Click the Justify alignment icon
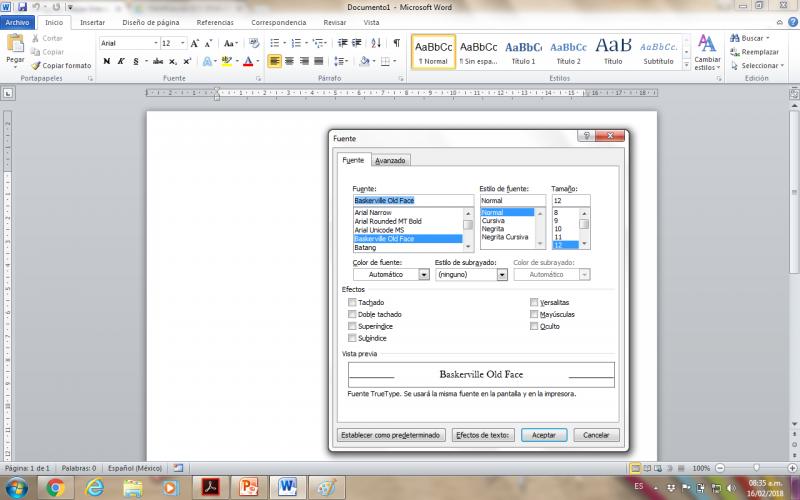The width and height of the screenshot is (800, 500). click(x=319, y=61)
